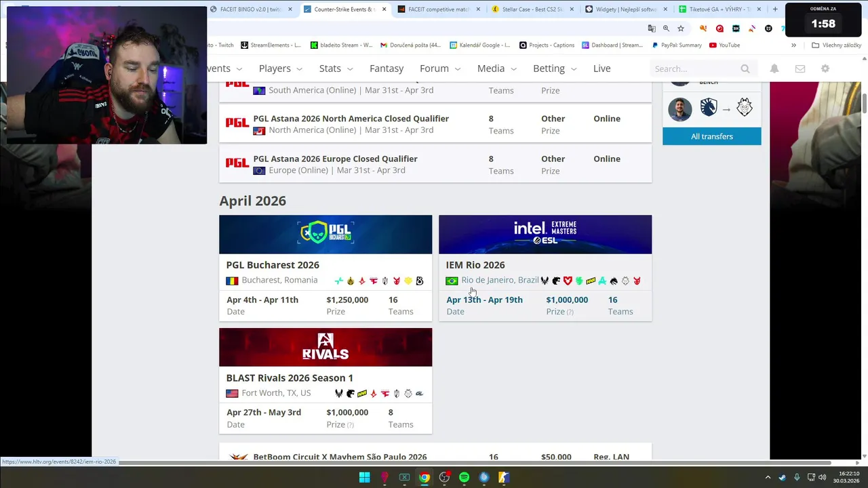Open the Kalendář Google bookmark
This screenshot has width=868, height=488.
pyautogui.click(x=479, y=45)
